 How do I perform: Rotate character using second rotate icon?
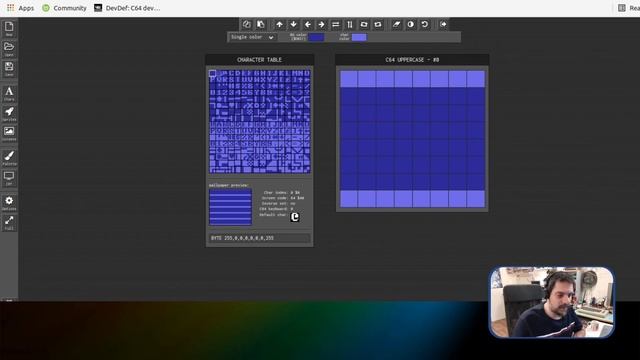(378, 24)
